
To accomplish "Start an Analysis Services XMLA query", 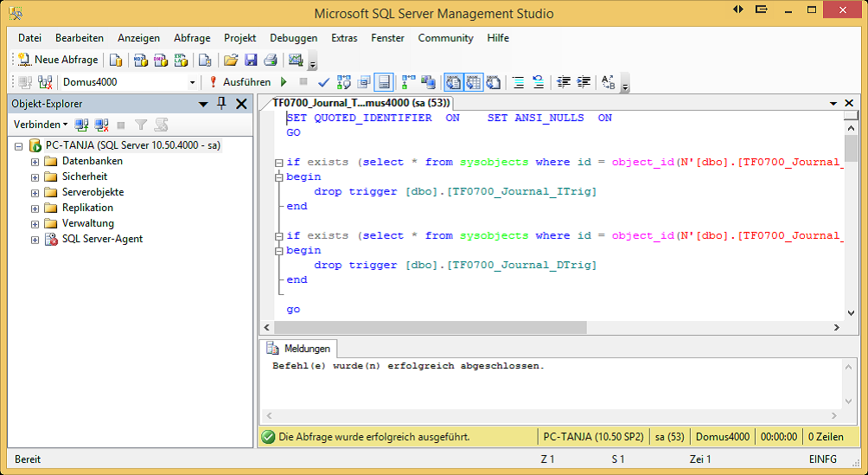I will (181, 60).
